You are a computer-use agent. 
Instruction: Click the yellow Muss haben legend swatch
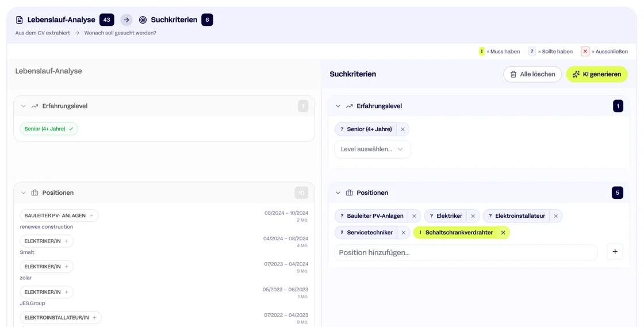click(482, 52)
